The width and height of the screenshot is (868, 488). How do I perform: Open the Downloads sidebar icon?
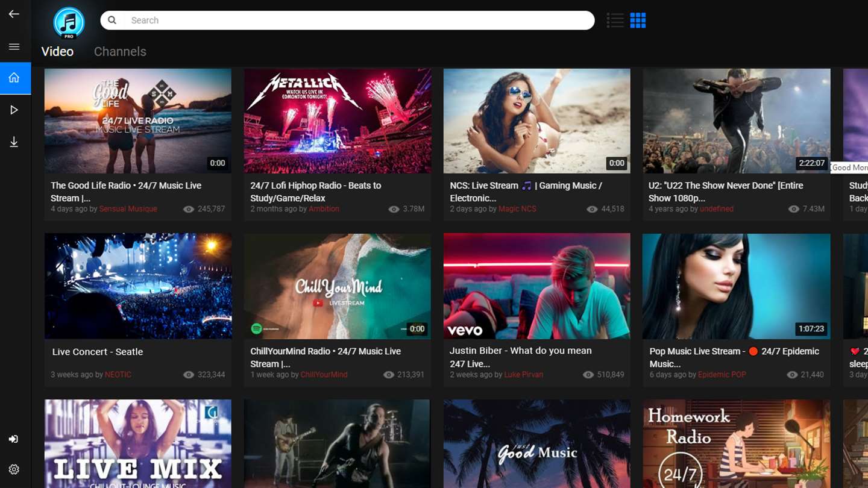[14, 142]
